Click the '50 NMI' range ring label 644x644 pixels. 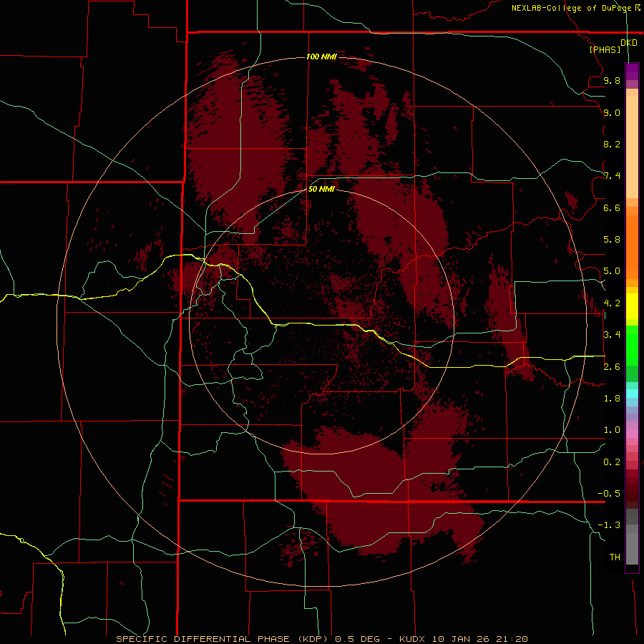tap(321, 189)
